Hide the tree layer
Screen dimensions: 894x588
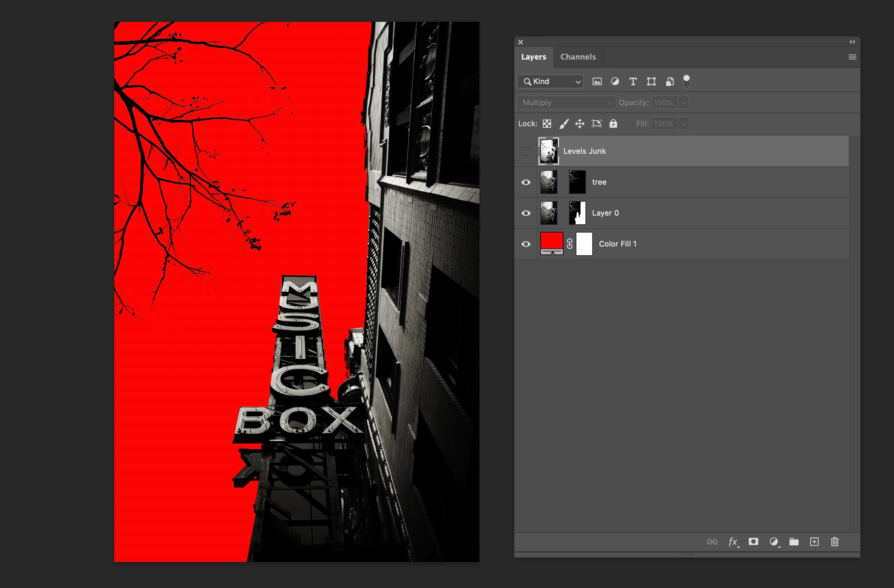(x=526, y=182)
